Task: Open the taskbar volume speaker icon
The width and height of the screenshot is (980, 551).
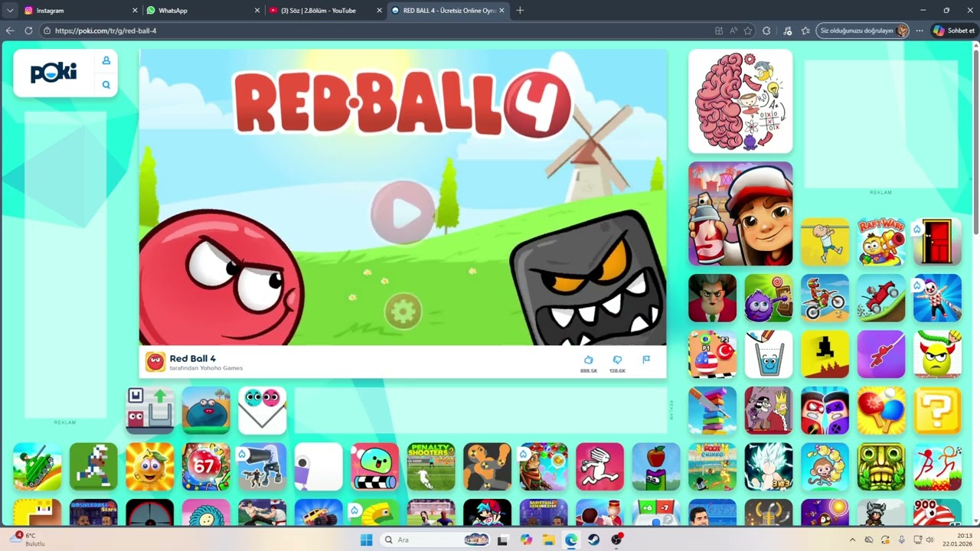Action: (x=929, y=540)
